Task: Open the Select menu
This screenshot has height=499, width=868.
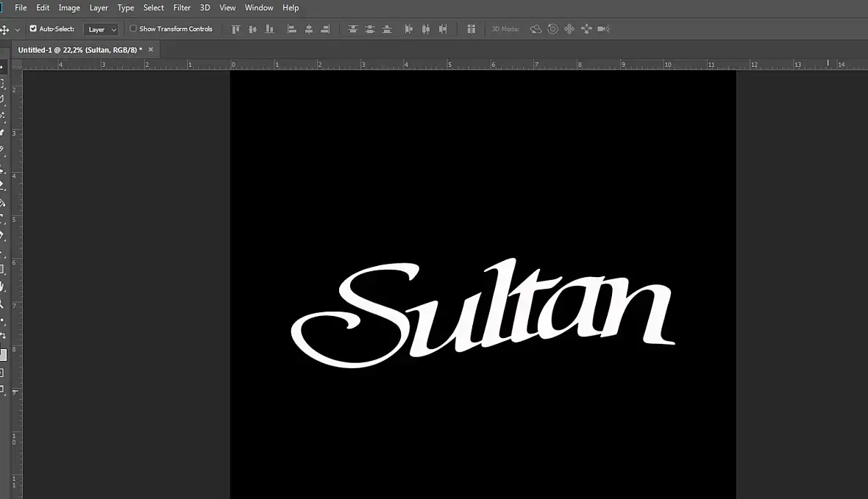Action: pos(153,8)
